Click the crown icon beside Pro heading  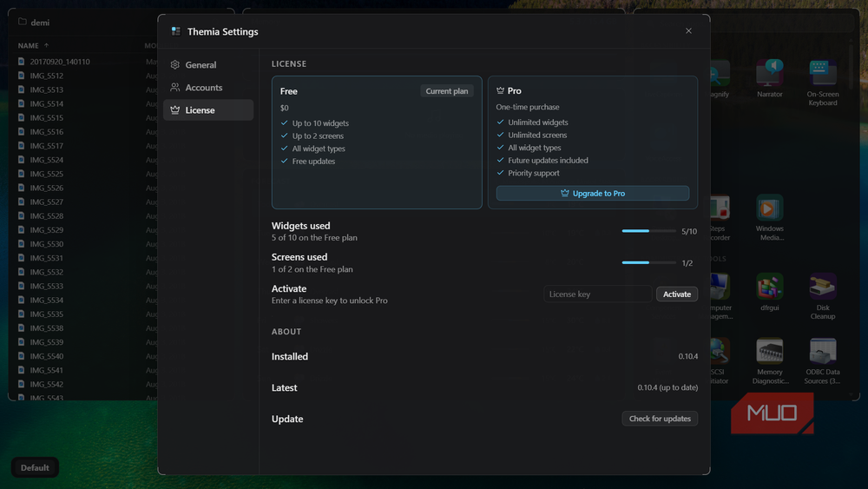click(501, 91)
